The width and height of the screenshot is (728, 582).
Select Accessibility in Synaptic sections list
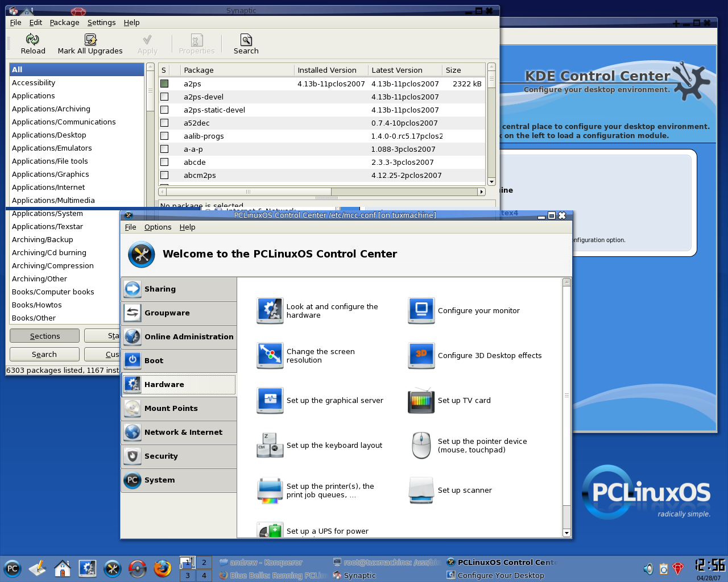[77, 82]
